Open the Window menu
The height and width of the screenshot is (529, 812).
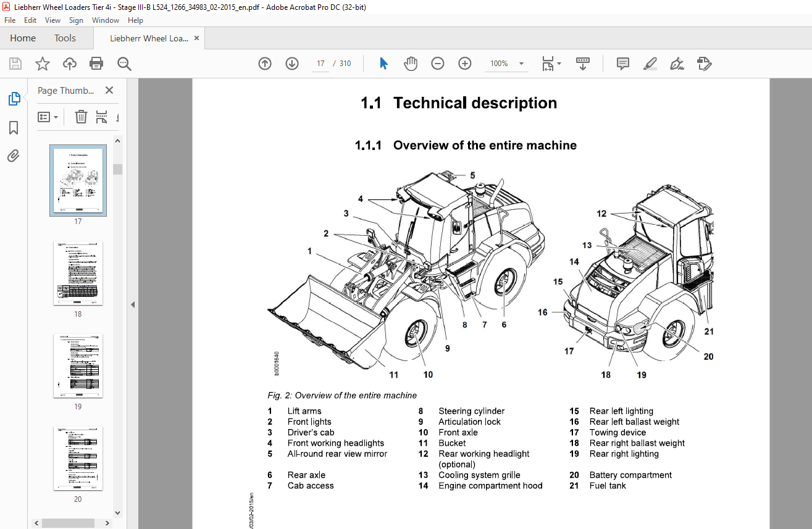[x=106, y=20]
